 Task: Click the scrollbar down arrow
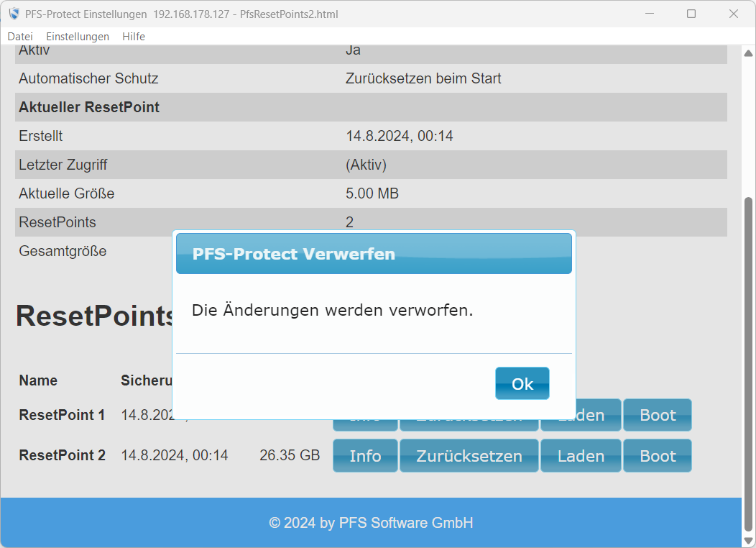[748, 540]
